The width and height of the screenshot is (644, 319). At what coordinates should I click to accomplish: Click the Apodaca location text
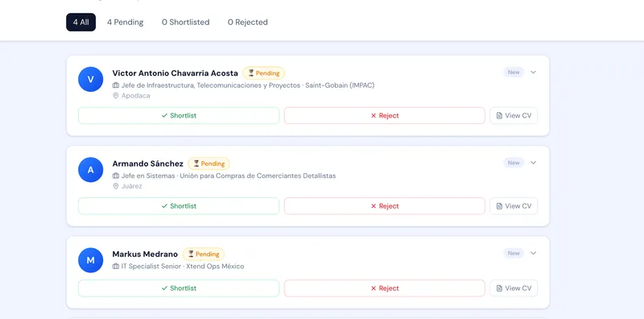click(135, 96)
